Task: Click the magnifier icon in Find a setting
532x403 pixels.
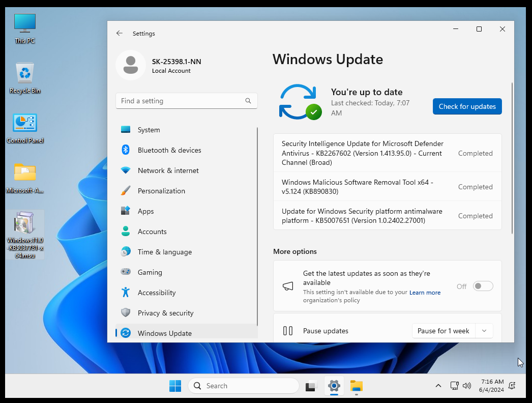Action: tap(248, 101)
